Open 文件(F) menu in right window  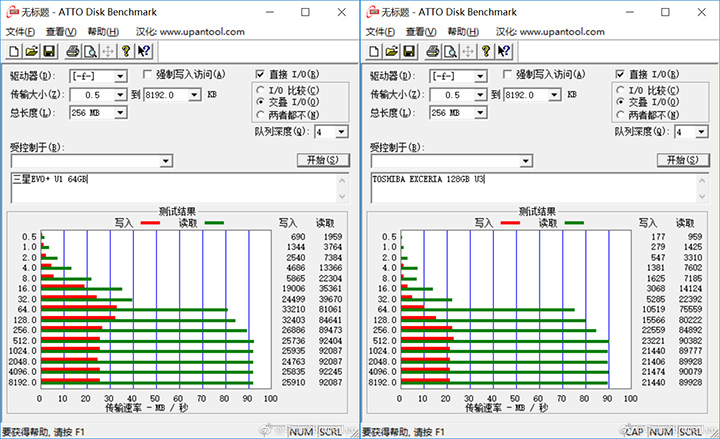coord(380,32)
